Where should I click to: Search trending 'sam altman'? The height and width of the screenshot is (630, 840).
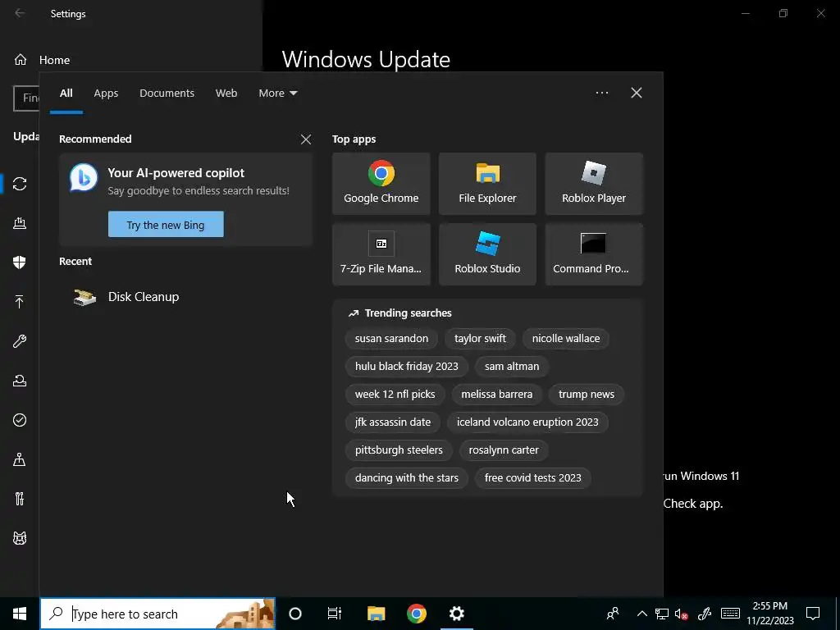512,367
